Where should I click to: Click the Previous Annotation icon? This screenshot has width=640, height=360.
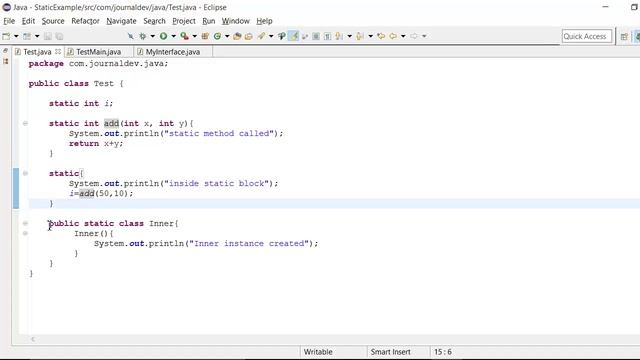[360, 36]
